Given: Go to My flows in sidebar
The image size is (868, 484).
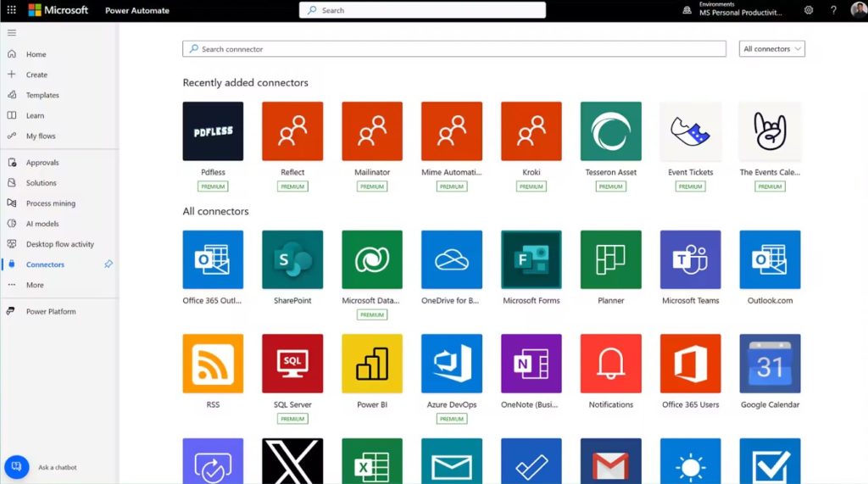Looking at the screenshot, I should [41, 136].
